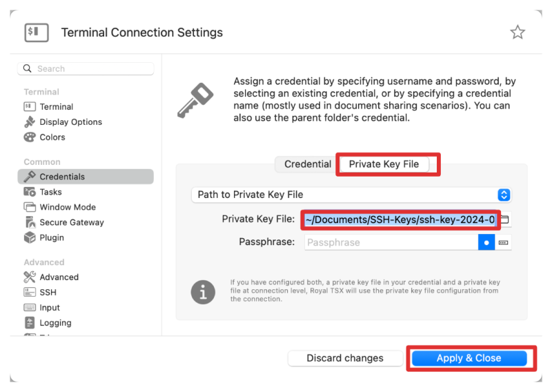Click the star favorite icon
This screenshot has width=552, height=392.
coord(517,32)
